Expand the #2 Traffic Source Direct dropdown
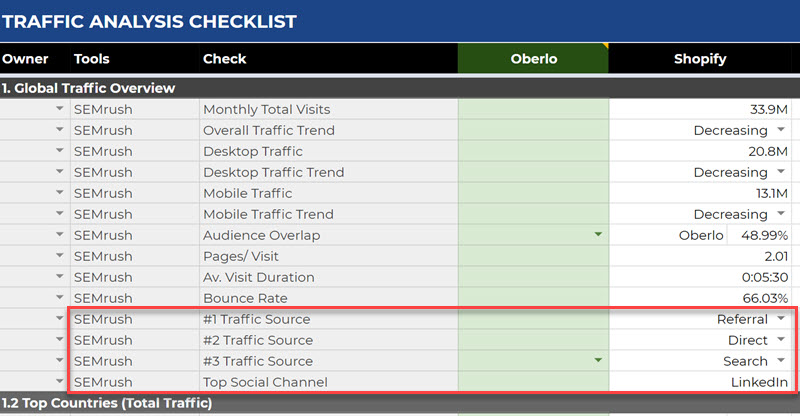The image size is (800, 416). click(x=780, y=341)
